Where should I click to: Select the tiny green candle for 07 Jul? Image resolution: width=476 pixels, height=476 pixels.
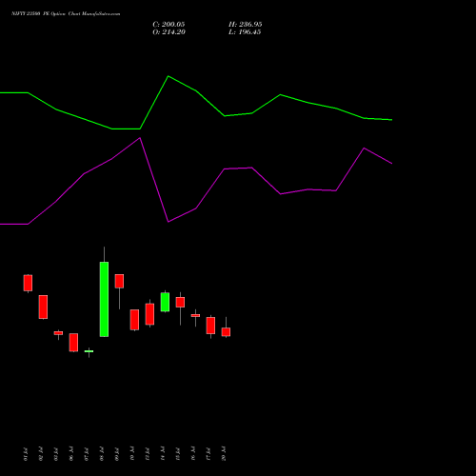coord(89,351)
